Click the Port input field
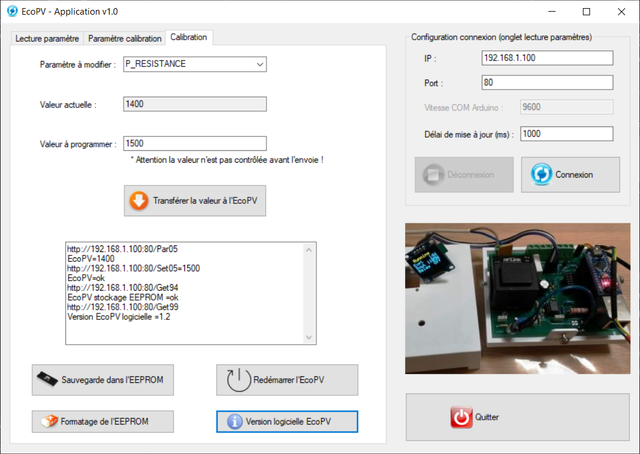 click(547, 82)
